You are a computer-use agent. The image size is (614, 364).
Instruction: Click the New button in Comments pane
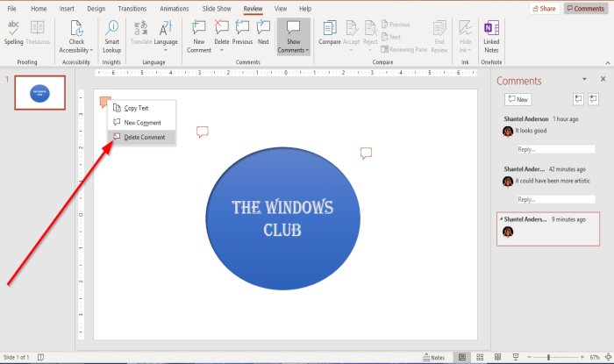(518, 100)
